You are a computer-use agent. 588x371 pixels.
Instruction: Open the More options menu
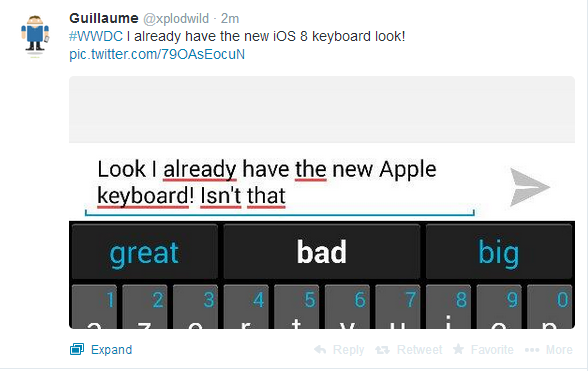pos(549,350)
